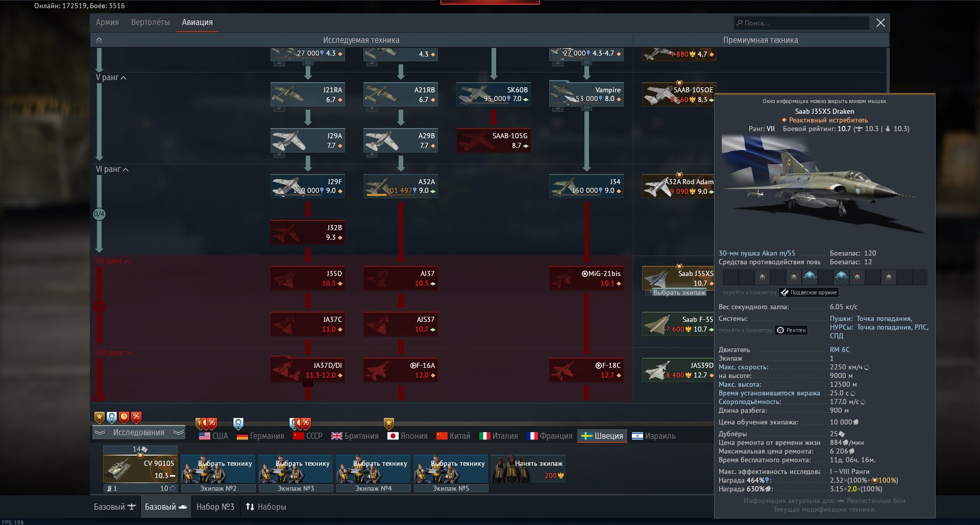Select the J29F aircraft cell
This screenshot has width=980, height=525.
point(308,186)
